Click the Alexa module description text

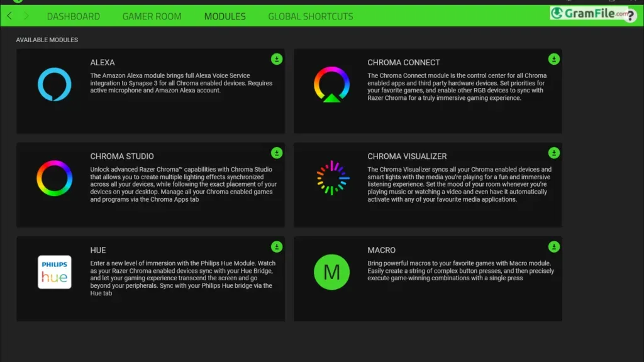click(181, 83)
